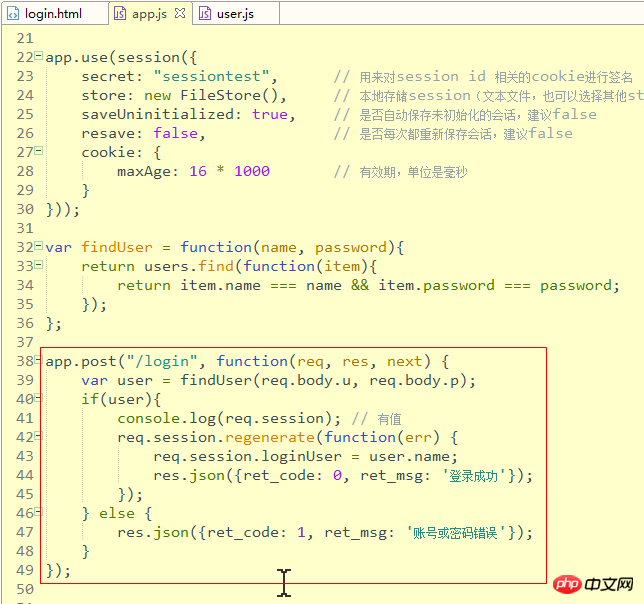Click the true value of saveUninitialized
Screen dimensions: 644x604
click(270, 115)
